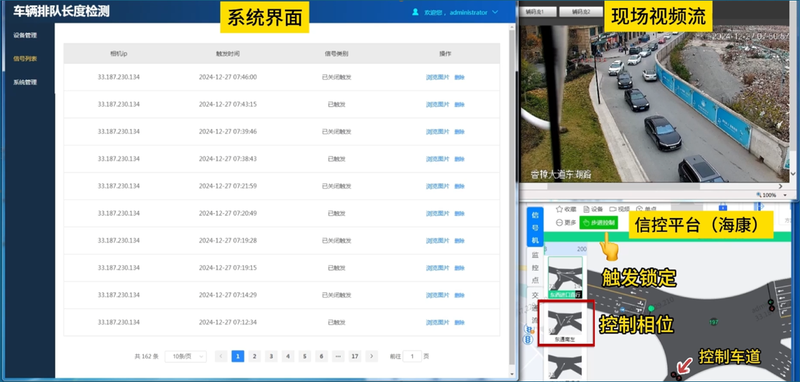Select 信号列表 in the left sidebar
The height and width of the screenshot is (382, 800).
point(25,59)
